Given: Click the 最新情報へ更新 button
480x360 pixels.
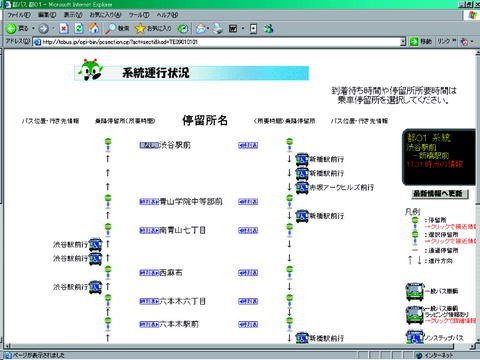Looking at the screenshot, I should [440, 194].
